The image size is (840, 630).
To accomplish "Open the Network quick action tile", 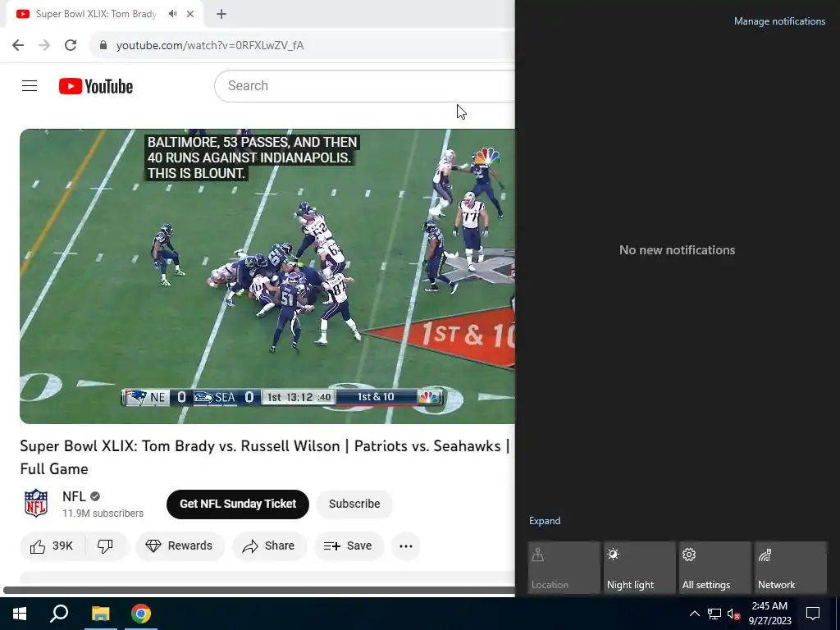I will pyautogui.click(x=791, y=568).
